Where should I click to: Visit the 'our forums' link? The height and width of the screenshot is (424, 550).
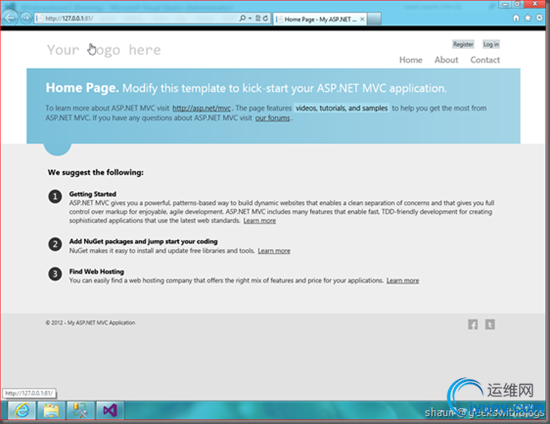pos(273,118)
